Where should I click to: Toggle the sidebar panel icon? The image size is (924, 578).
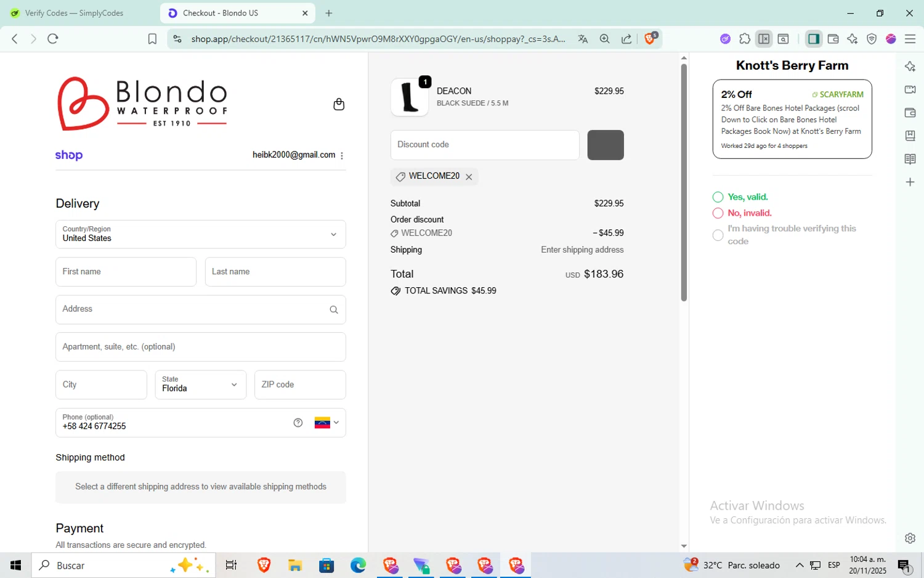[814, 39]
